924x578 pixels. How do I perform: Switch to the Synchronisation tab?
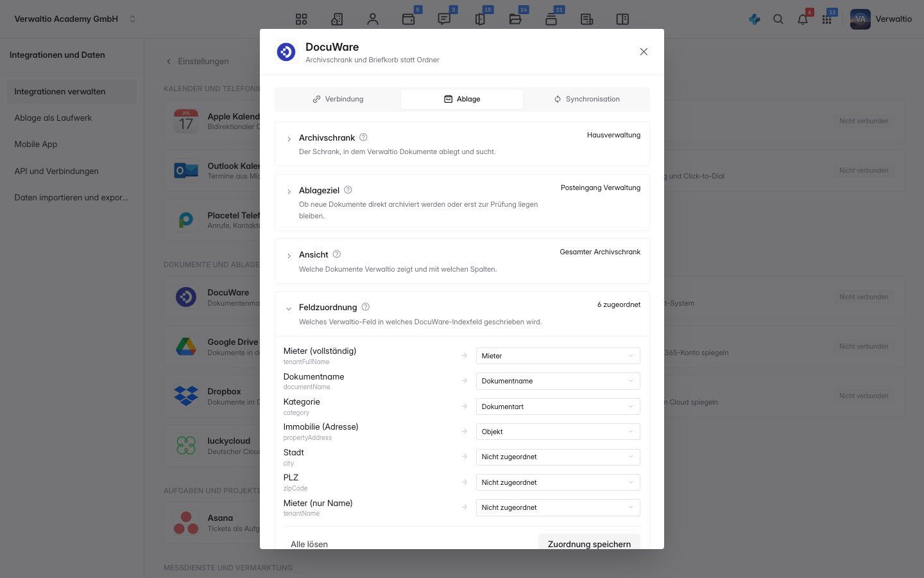(x=586, y=99)
